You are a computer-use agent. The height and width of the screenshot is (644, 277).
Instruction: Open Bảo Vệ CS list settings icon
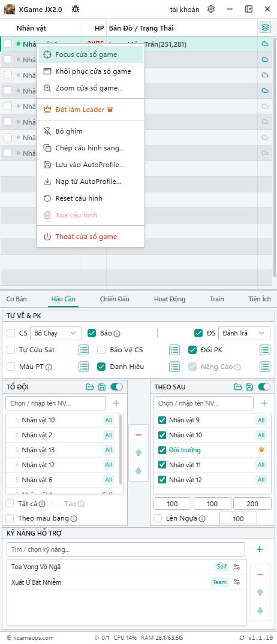coord(174,350)
